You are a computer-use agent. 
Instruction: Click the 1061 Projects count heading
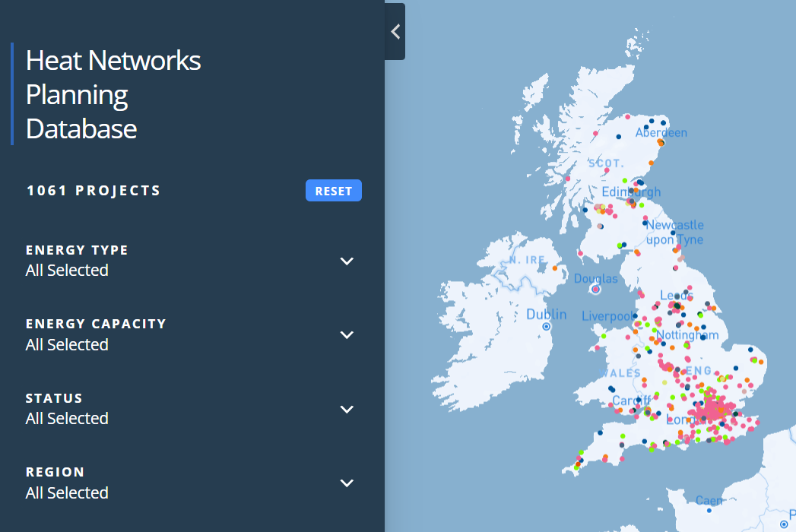[94, 191]
